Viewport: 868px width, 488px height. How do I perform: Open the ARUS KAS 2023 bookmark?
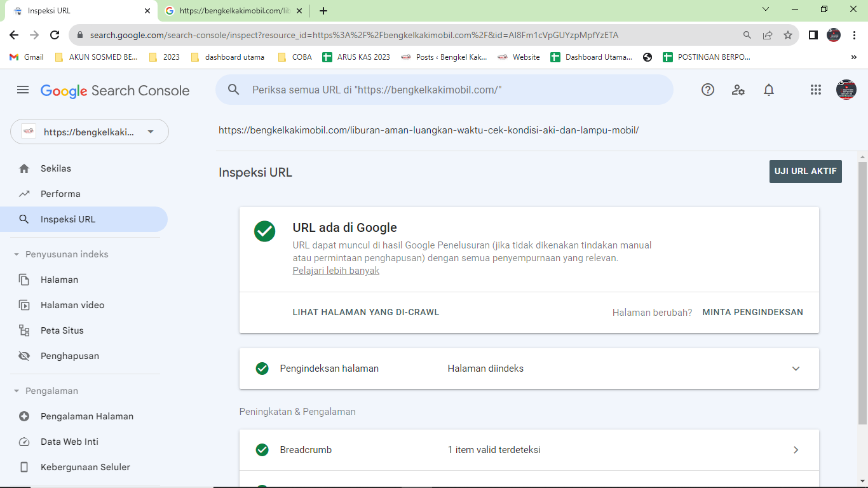356,57
